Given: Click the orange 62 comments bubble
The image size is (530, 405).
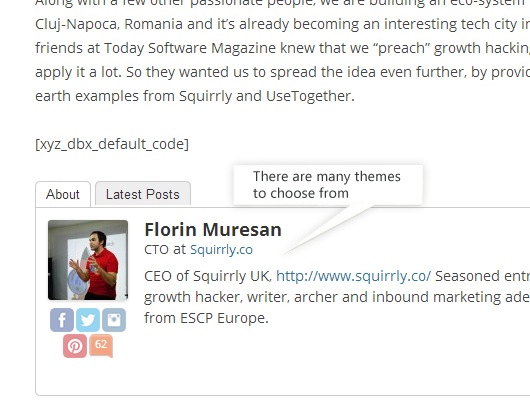Looking at the screenshot, I should coord(101,346).
